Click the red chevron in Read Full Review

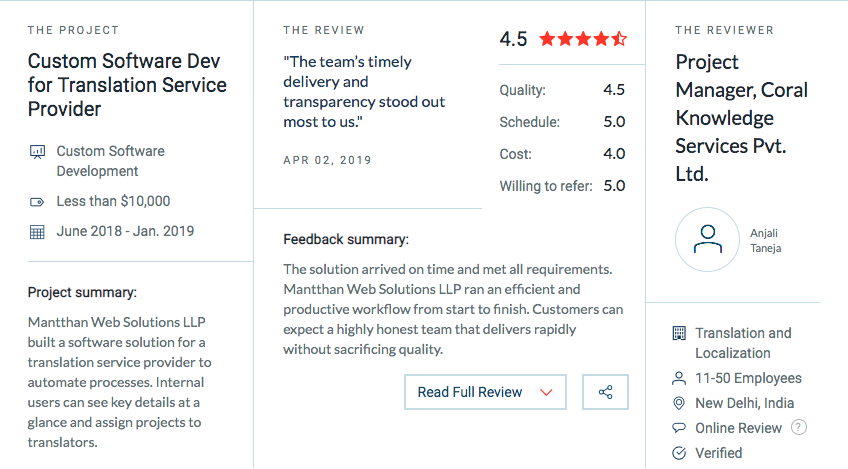pyautogui.click(x=546, y=392)
